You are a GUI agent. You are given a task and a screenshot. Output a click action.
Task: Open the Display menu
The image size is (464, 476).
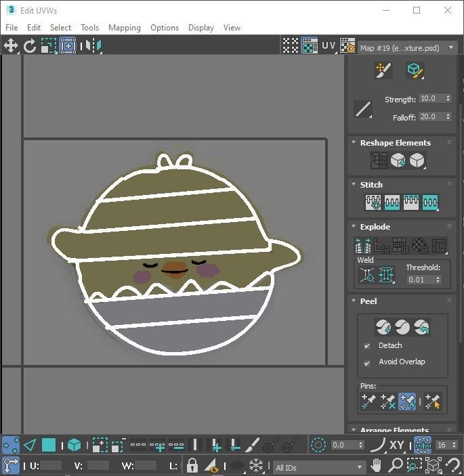click(x=201, y=28)
